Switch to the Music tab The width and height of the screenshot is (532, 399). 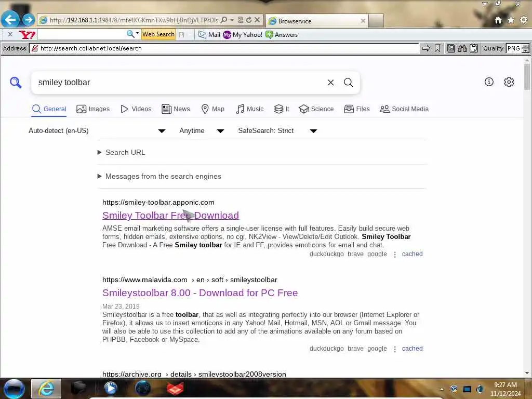click(250, 109)
